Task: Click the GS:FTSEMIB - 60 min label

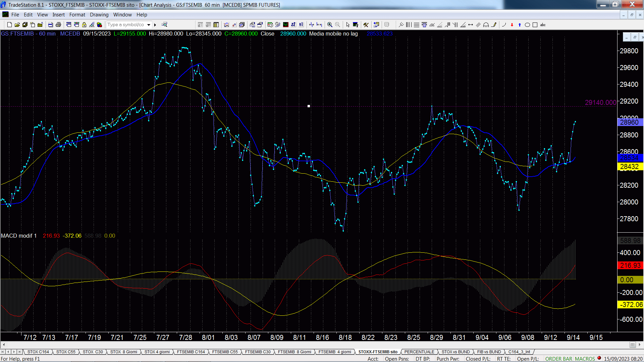Action: pyautogui.click(x=28, y=34)
